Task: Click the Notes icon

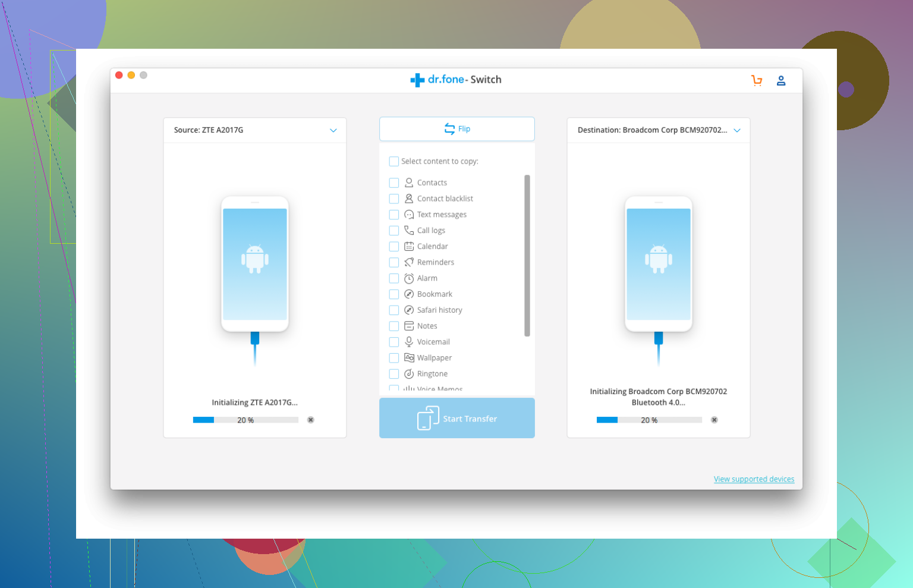Action: [409, 326]
